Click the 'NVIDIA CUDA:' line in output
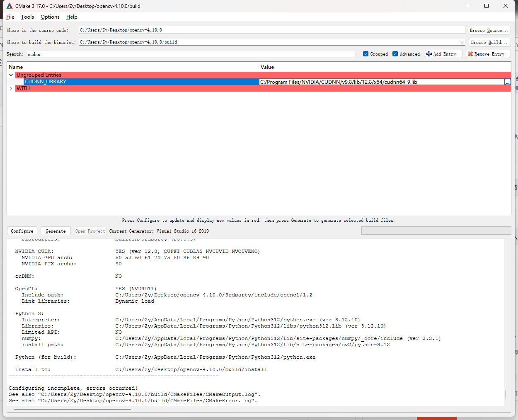The image size is (518, 420). click(x=138, y=251)
